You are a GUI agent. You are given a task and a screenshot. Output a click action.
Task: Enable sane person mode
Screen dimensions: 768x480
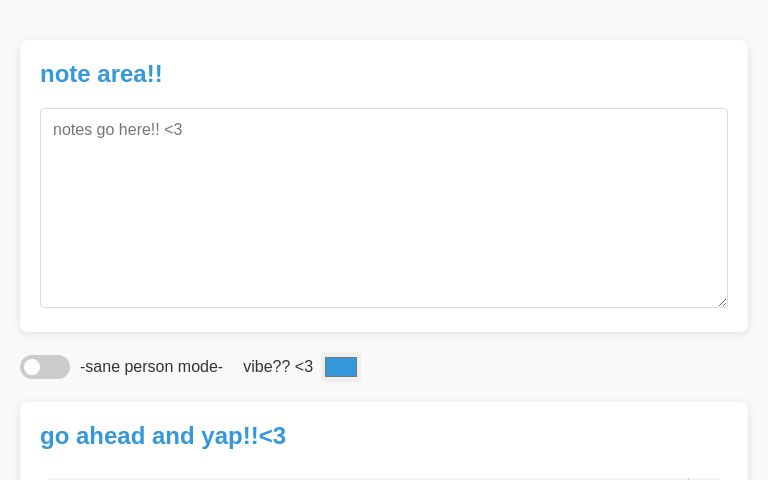tap(45, 367)
